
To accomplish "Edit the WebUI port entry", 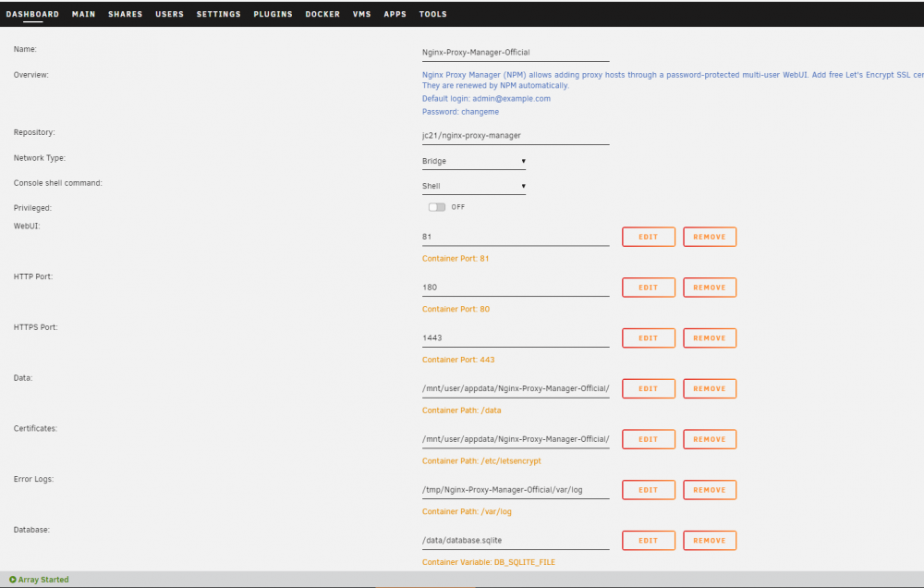I will click(649, 237).
